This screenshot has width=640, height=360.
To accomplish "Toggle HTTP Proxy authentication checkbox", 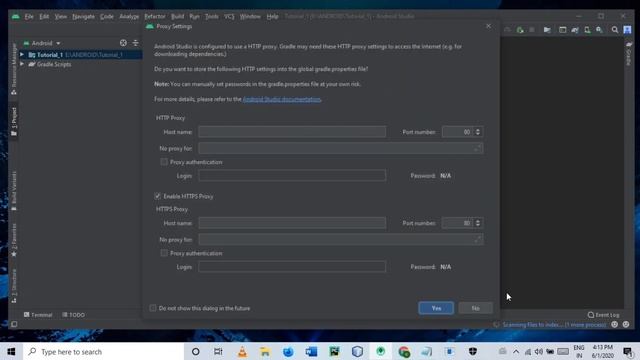I will (x=164, y=162).
